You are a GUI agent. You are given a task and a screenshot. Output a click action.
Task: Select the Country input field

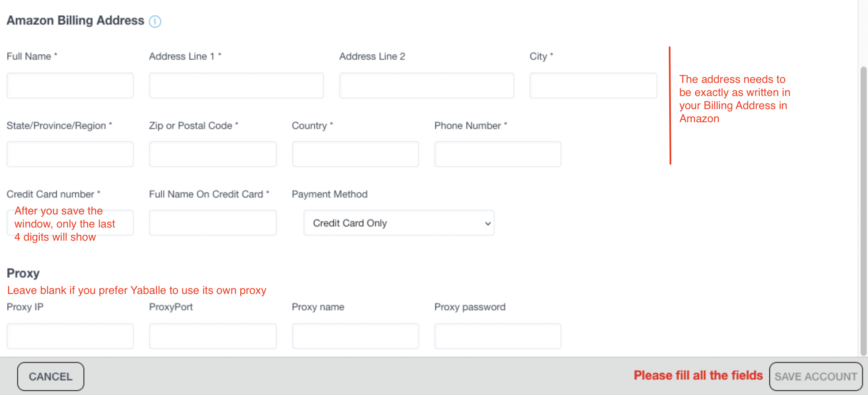(355, 154)
